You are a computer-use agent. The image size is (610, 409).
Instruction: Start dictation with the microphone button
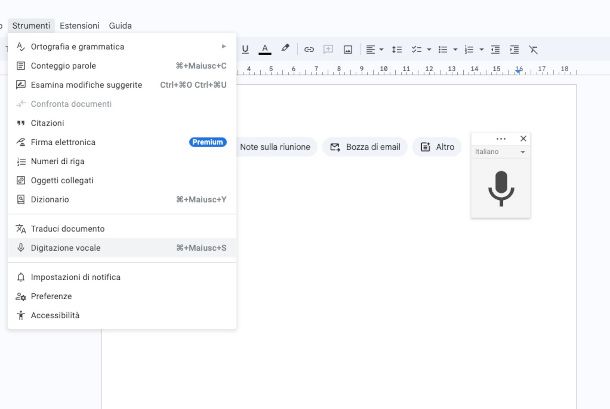501,187
